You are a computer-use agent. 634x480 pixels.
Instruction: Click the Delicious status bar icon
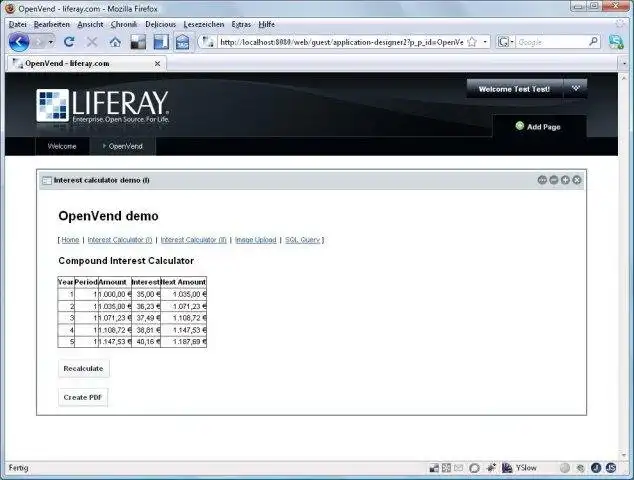coord(434,468)
